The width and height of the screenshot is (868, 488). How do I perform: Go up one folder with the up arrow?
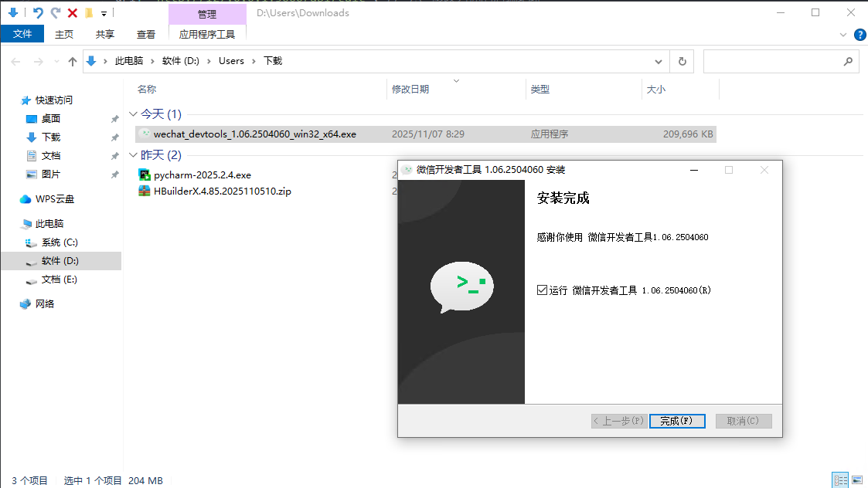[x=73, y=62]
